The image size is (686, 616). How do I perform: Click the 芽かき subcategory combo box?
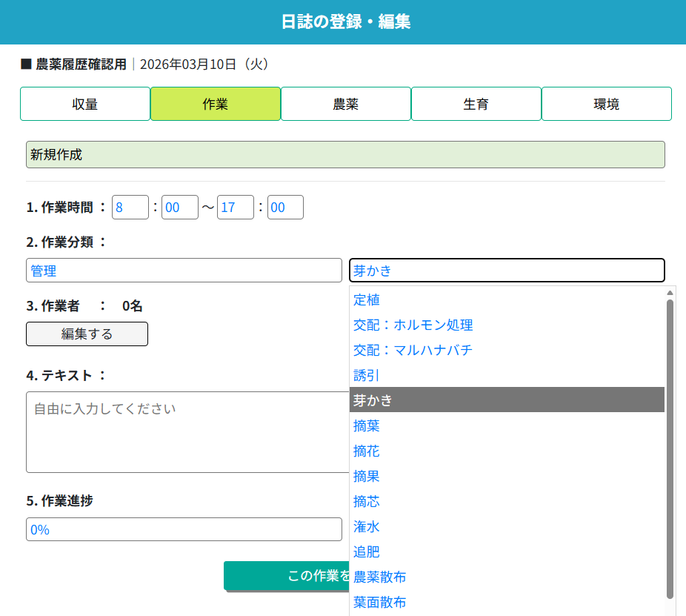point(507,271)
